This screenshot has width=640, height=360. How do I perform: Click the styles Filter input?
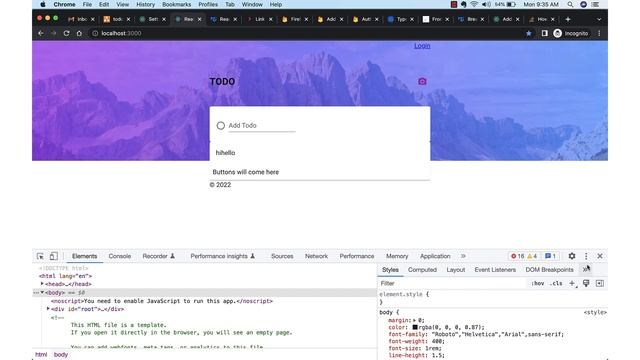[451, 283]
